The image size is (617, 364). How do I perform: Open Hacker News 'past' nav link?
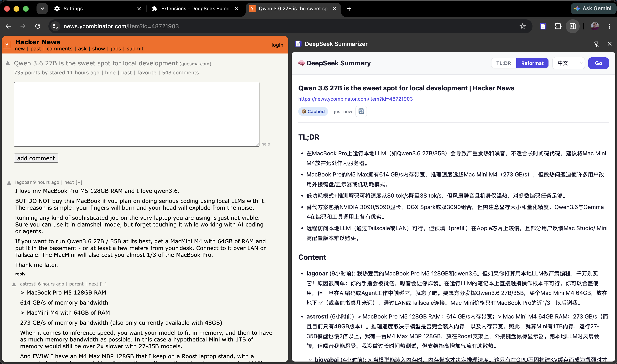click(36, 49)
